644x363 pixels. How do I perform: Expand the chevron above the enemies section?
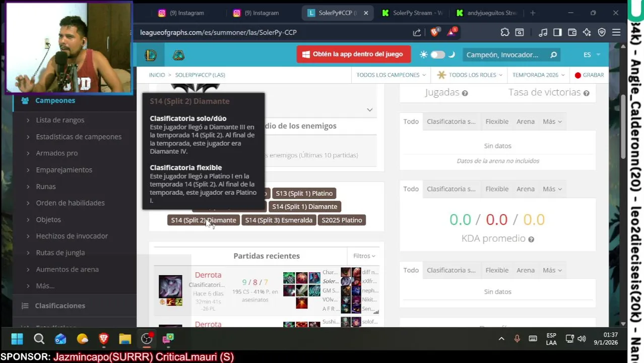(369, 110)
